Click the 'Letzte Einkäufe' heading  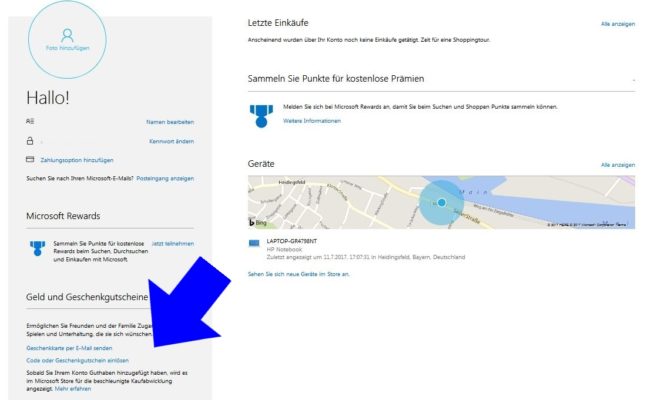pyautogui.click(x=278, y=23)
